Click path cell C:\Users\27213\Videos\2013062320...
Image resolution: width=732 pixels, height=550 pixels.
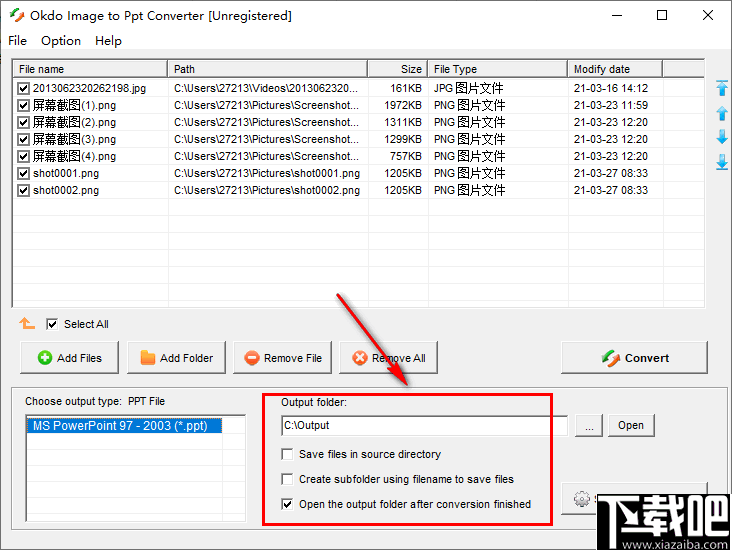click(266, 88)
